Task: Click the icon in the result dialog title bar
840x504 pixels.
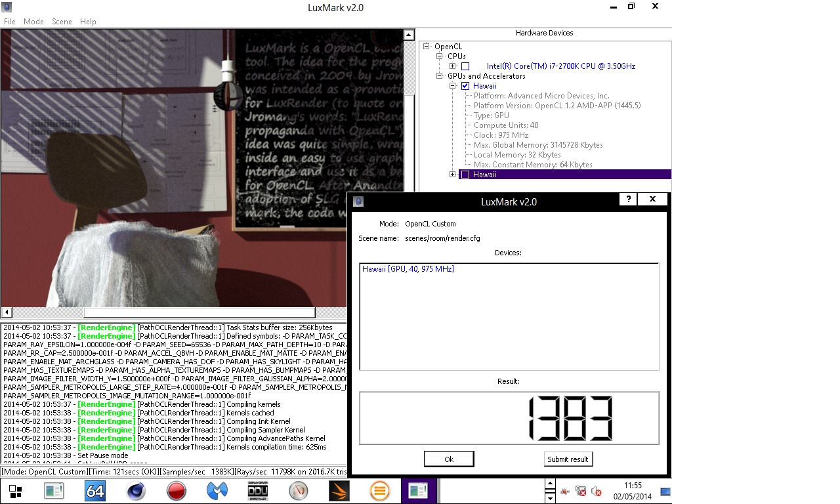Action: [x=358, y=201]
